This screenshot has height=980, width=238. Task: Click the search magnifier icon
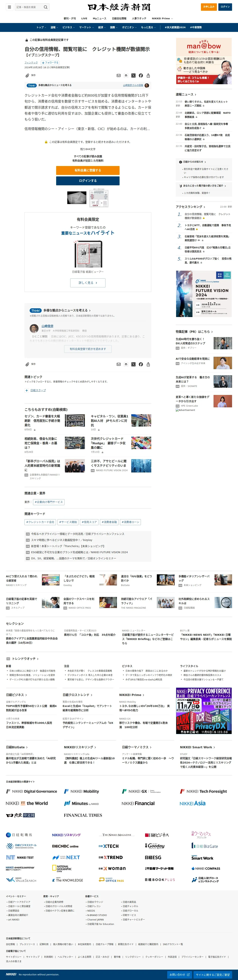click(x=46, y=7)
